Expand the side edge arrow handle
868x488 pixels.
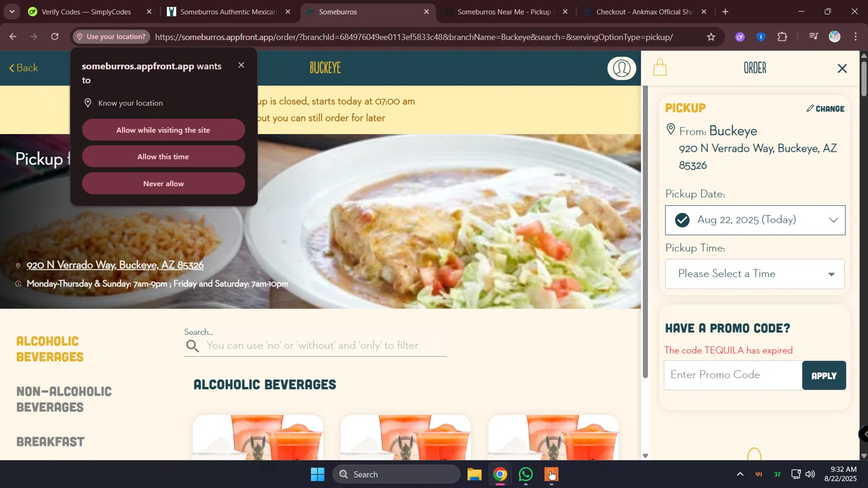point(863,434)
